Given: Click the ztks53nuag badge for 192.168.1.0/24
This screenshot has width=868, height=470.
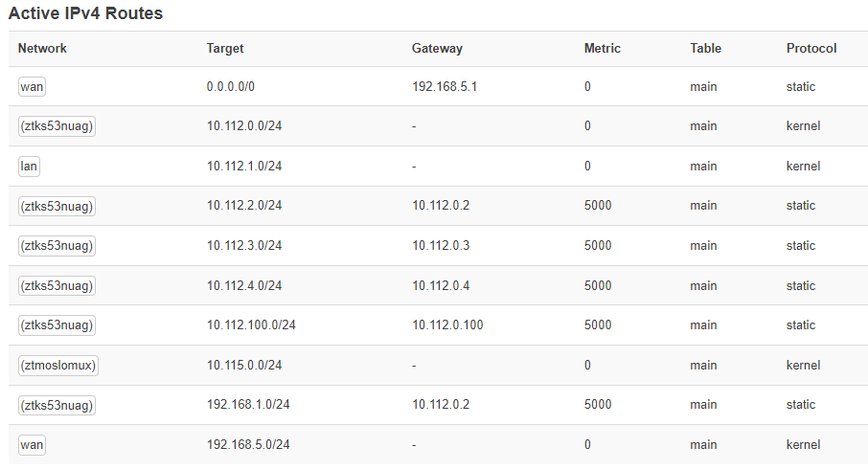Looking at the screenshot, I should [57, 405].
